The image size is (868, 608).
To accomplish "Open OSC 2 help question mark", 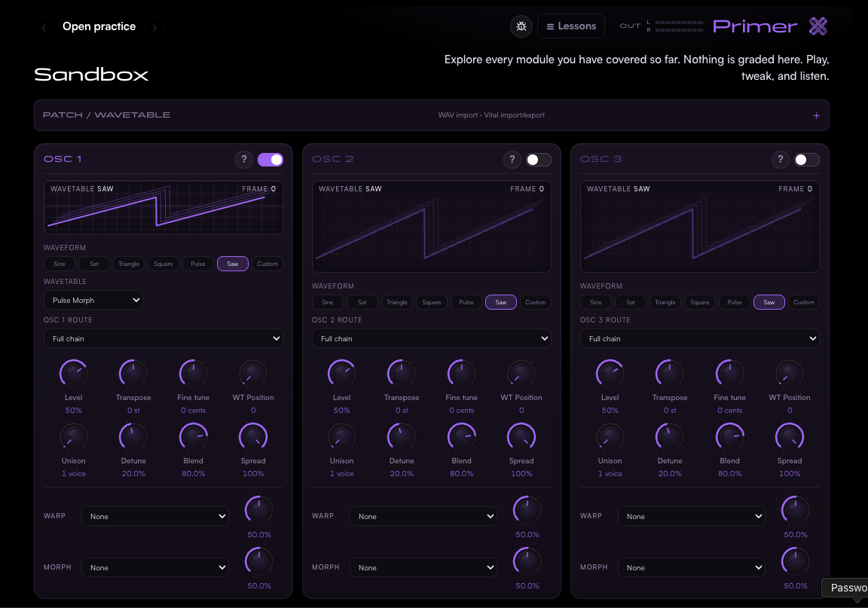I will tap(512, 160).
